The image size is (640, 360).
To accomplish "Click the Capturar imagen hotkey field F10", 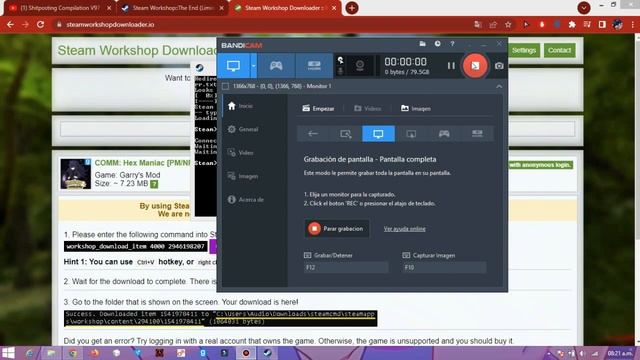I will click(444, 267).
